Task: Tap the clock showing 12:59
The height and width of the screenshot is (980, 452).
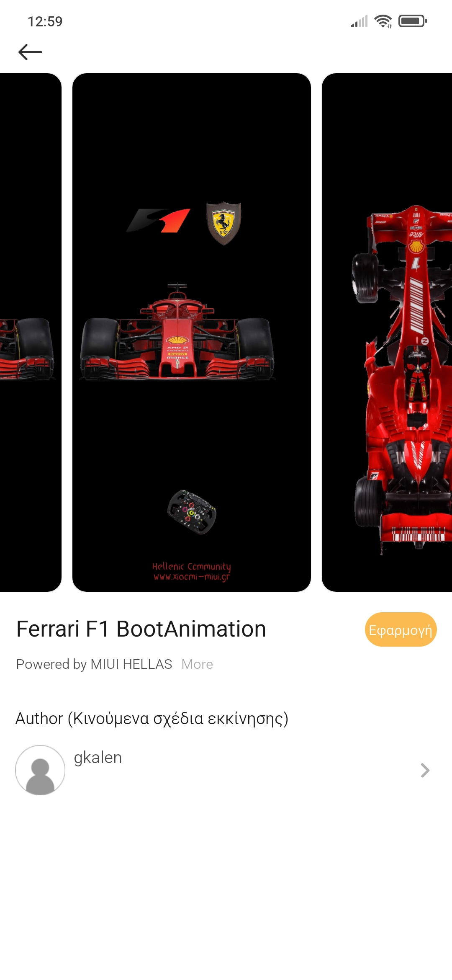Action: (45, 21)
